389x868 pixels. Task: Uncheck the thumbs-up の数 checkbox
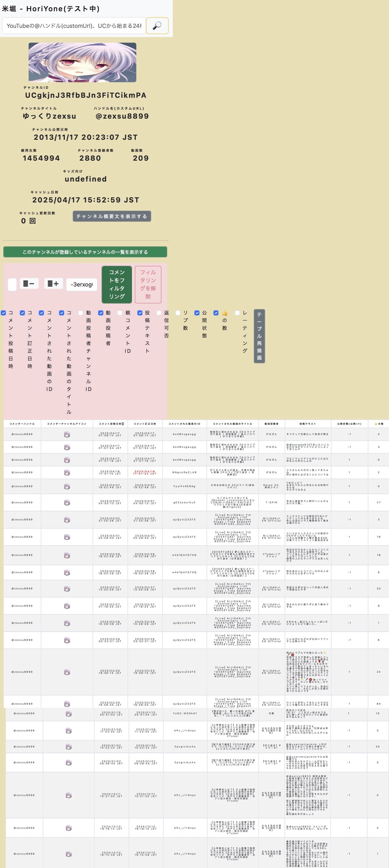pyautogui.click(x=216, y=313)
